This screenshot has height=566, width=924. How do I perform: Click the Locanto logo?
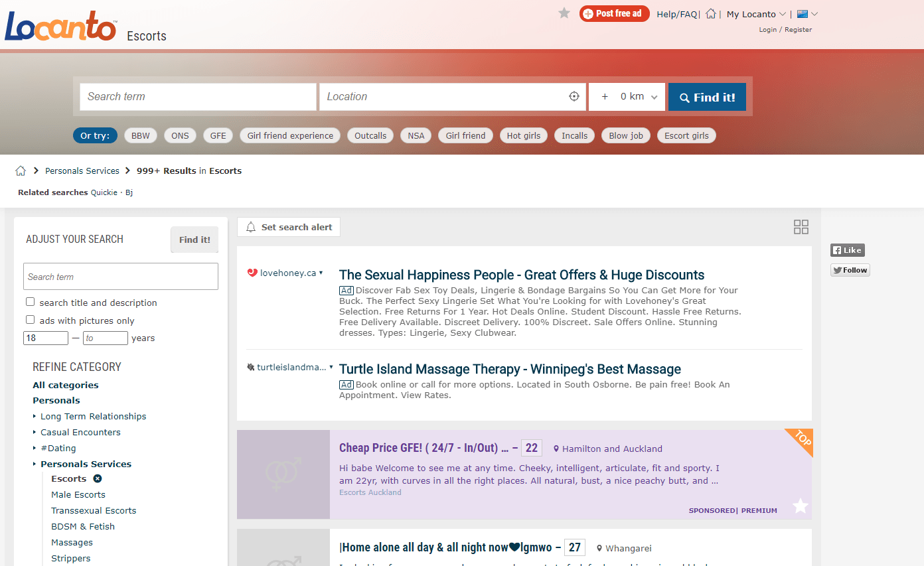[60, 26]
